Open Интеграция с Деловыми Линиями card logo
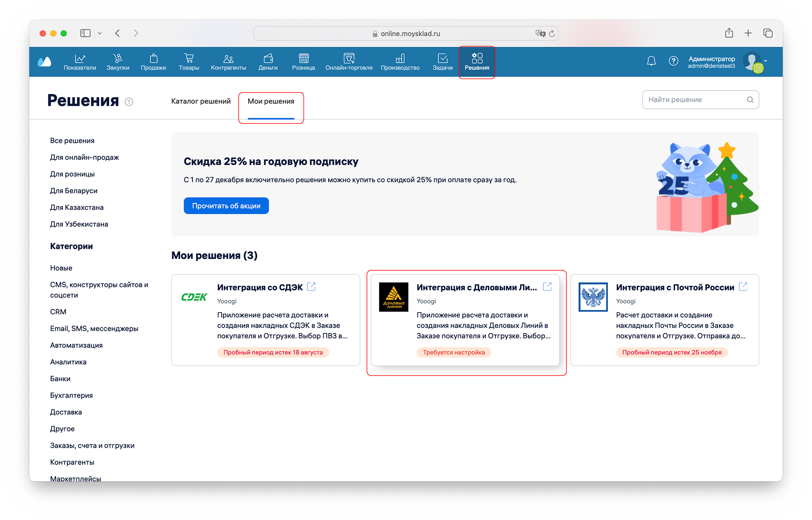 tap(393, 297)
